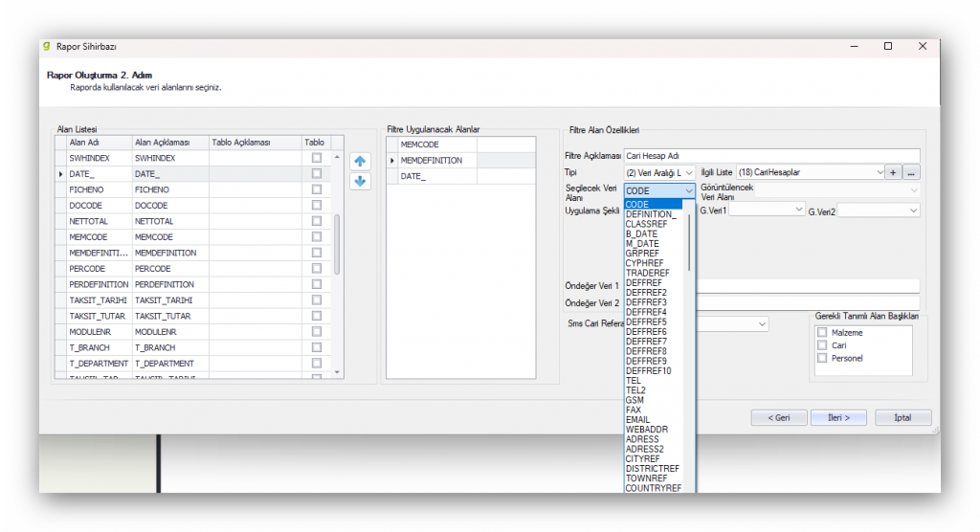Tick the Tablo checkbox for T_BRANCH row
Image resolution: width=980 pixels, height=532 pixels.
tap(317, 347)
